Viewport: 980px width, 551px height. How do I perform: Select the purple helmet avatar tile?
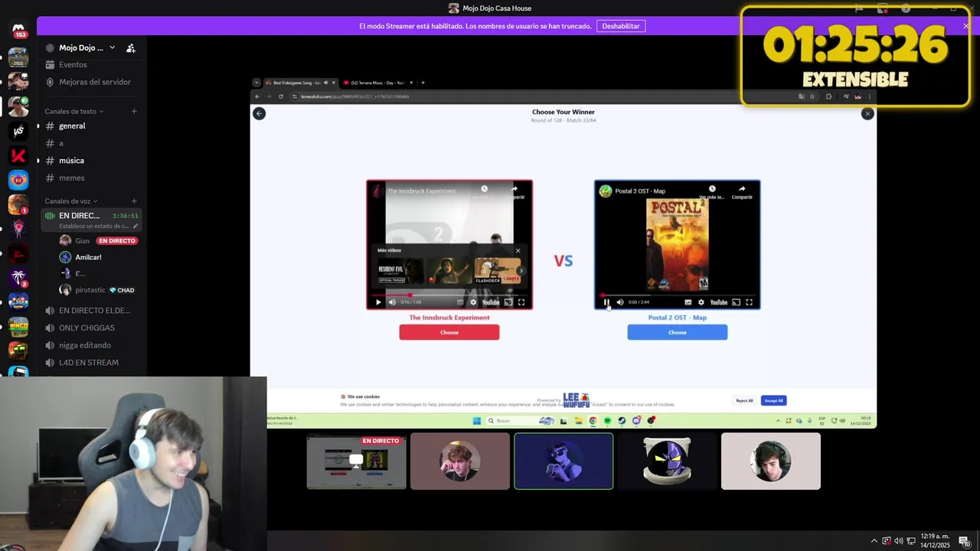(667, 461)
